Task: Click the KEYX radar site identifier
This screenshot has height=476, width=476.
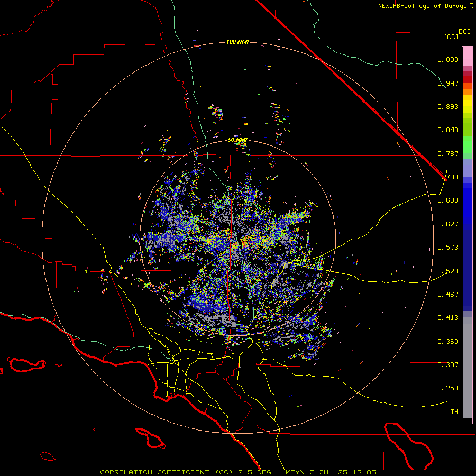Action: tap(296, 472)
